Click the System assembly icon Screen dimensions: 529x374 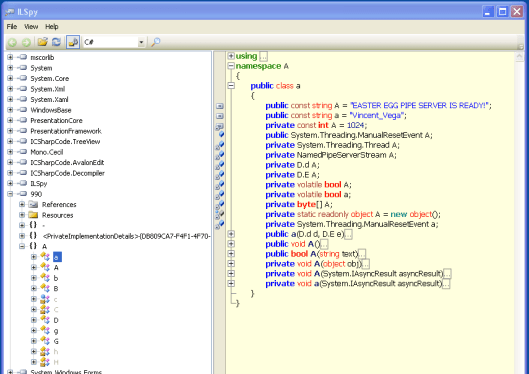click(22, 68)
